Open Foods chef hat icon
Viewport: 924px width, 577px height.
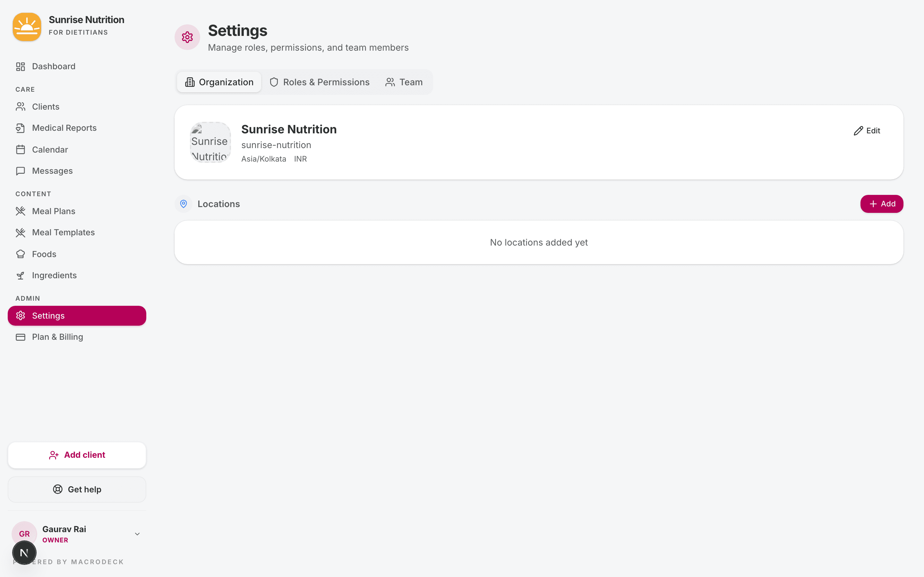[x=20, y=254]
